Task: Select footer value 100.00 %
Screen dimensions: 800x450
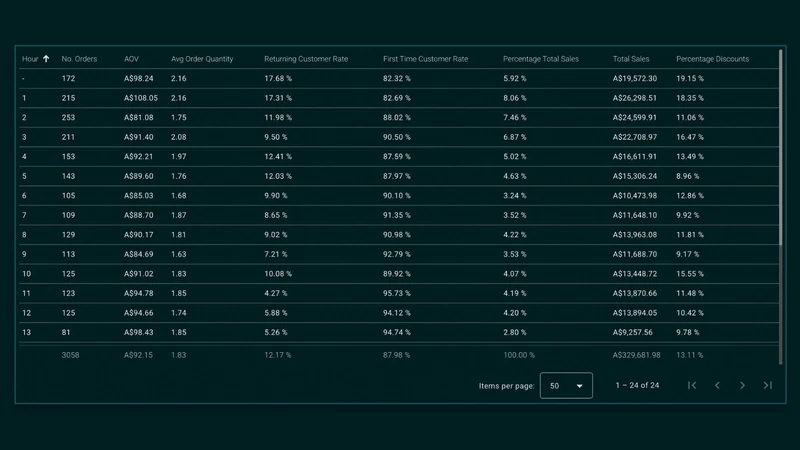Action: click(519, 355)
